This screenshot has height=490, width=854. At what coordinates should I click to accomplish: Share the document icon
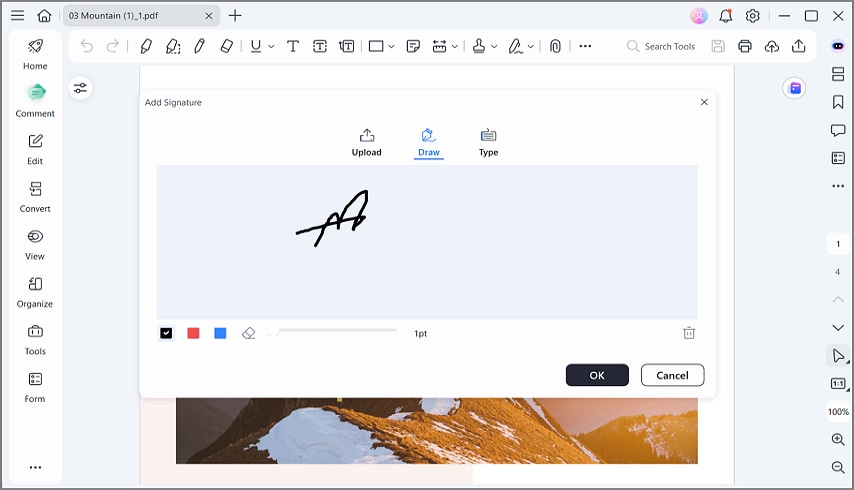[x=798, y=46]
